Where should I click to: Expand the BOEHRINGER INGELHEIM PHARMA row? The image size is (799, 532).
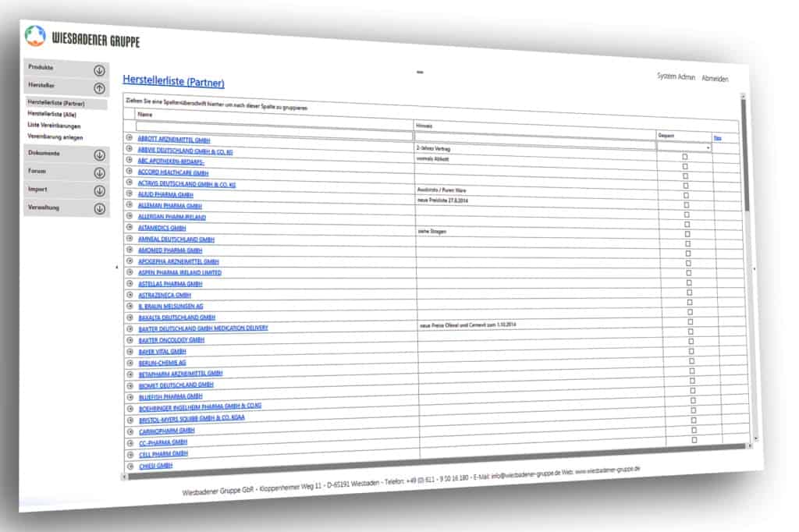(x=130, y=409)
